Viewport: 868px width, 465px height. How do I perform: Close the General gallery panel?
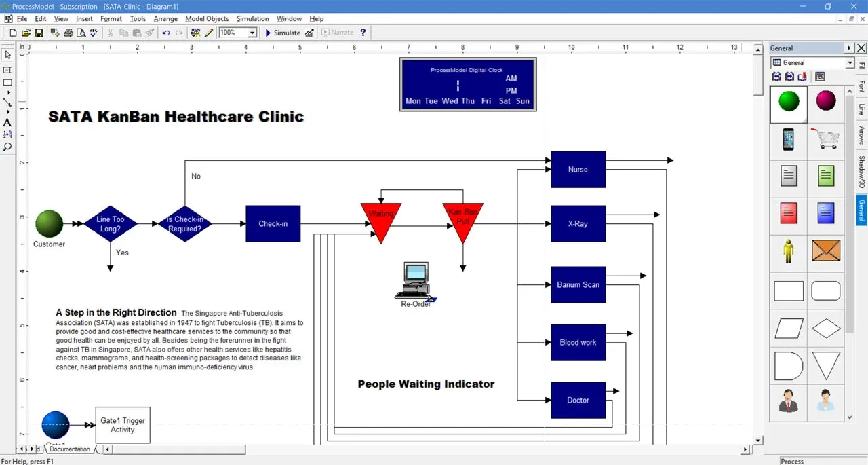pyautogui.click(x=861, y=48)
